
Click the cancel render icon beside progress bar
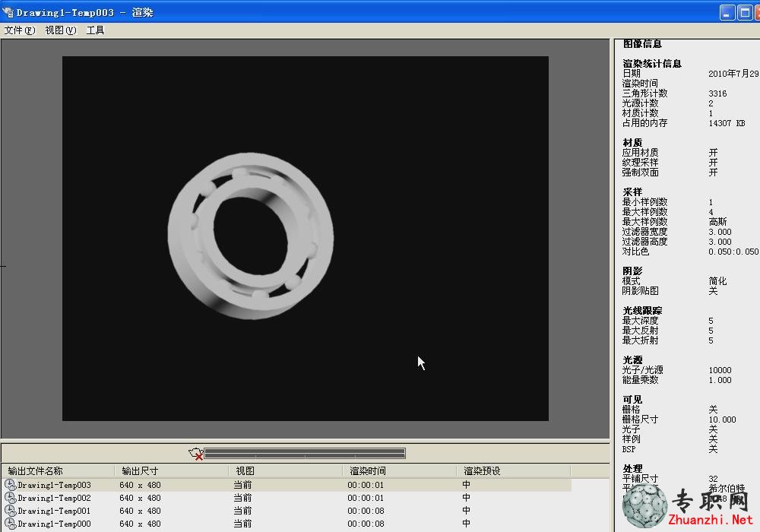[196, 454]
